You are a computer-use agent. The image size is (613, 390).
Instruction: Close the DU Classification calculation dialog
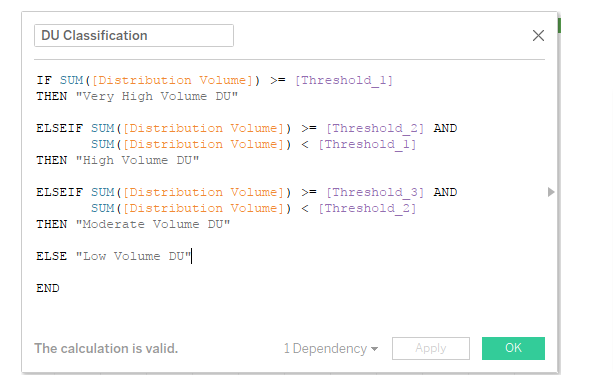coord(538,36)
